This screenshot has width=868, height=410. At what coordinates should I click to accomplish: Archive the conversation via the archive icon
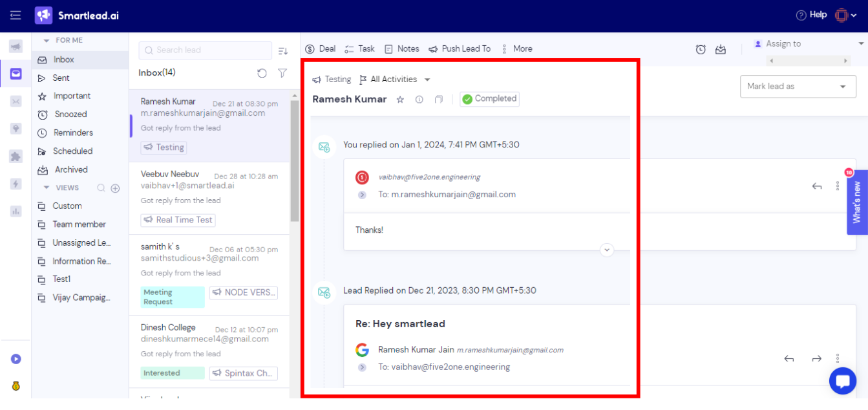pos(721,49)
